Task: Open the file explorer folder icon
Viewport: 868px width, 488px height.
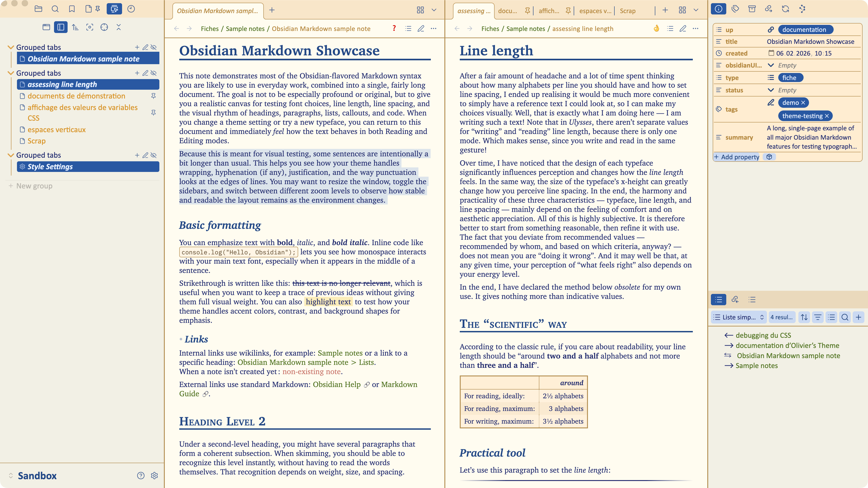Action: (38, 9)
